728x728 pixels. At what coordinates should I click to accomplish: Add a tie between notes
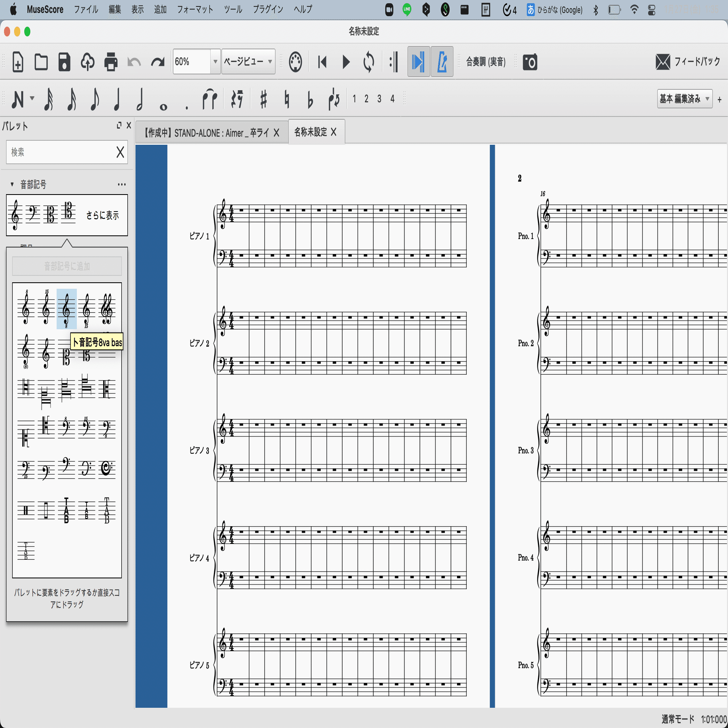210,99
